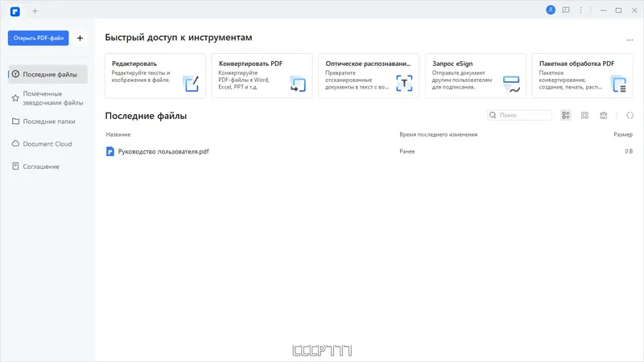Click the 0 B file size value
Image resolution: width=644 pixels, height=362 pixels.
[629, 151]
